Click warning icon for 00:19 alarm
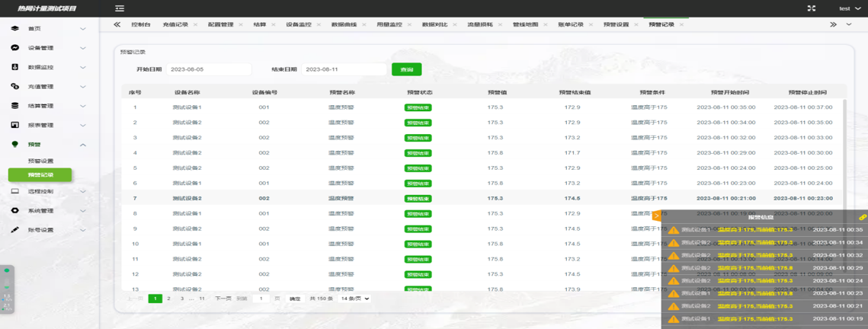The image size is (868, 329). [673, 319]
